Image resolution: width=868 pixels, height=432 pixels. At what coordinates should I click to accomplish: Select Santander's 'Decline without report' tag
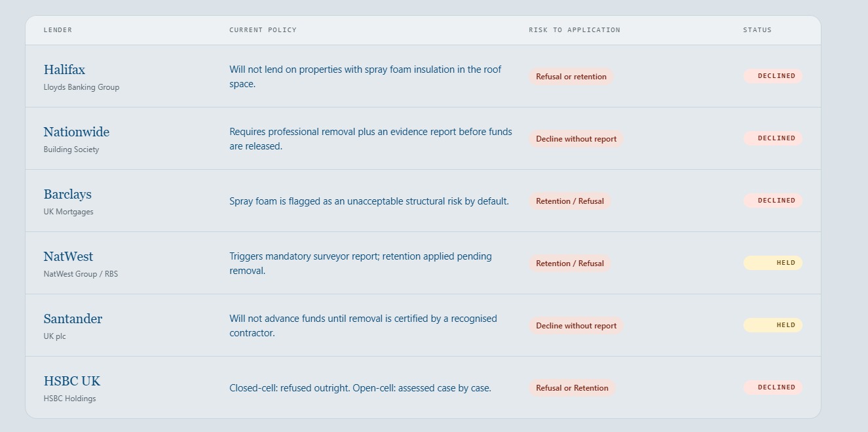click(576, 326)
